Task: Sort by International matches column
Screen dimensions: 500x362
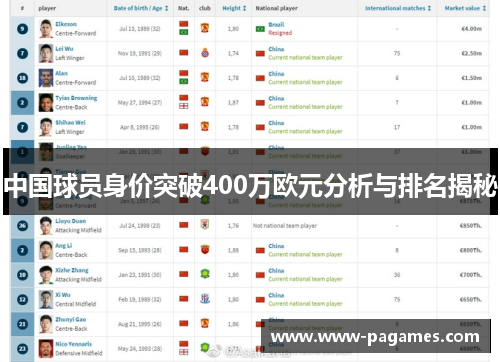Action: tap(398, 8)
